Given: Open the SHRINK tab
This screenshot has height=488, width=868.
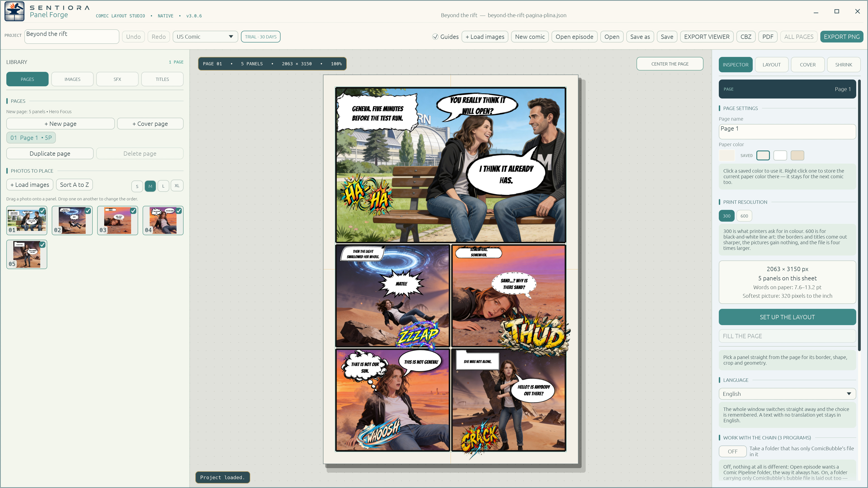Looking at the screenshot, I should (844, 65).
